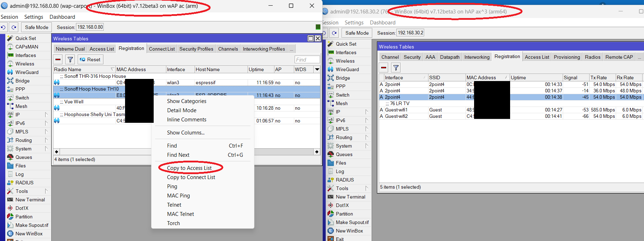Open Interfaces in left WinBox sidebar
The width and height of the screenshot is (644, 241).
25,55
